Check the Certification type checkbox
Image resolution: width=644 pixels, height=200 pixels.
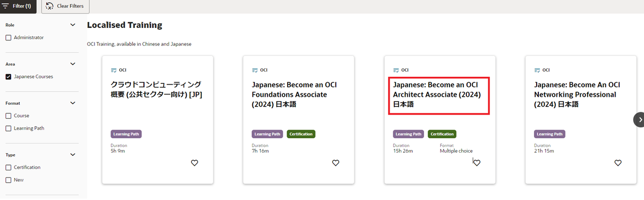pyautogui.click(x=9, y=167)
